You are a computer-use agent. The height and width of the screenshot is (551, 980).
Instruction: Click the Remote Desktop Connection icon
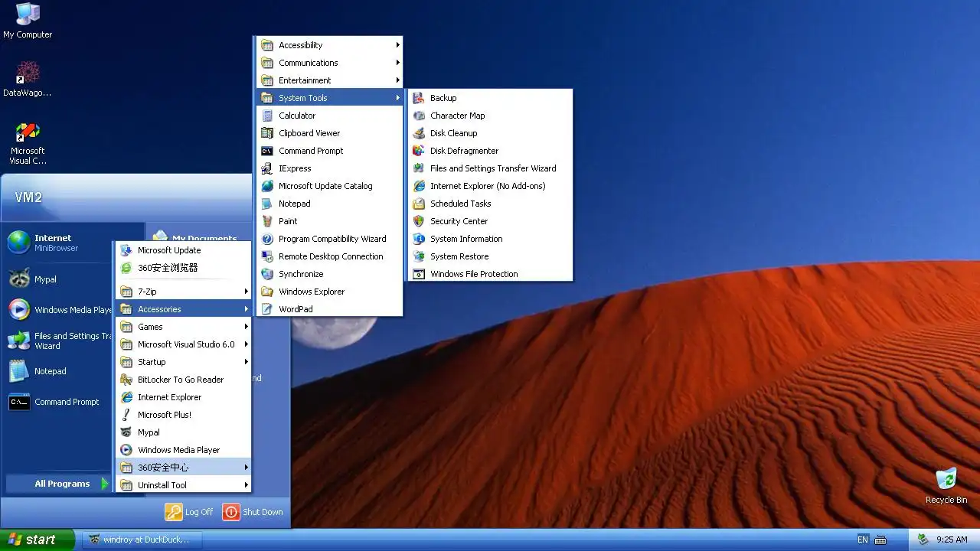(x=267, y=256)
